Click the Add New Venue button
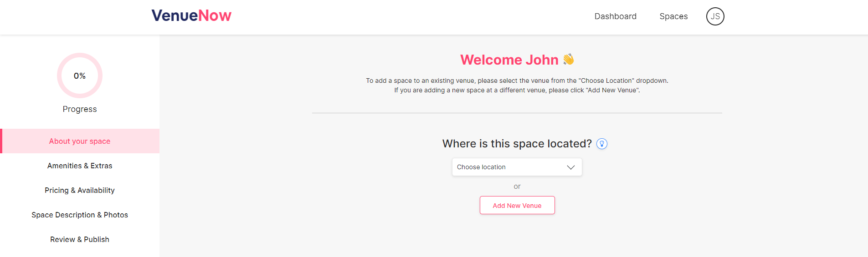This screenshot has width=868, height=257. click(517, 205)
